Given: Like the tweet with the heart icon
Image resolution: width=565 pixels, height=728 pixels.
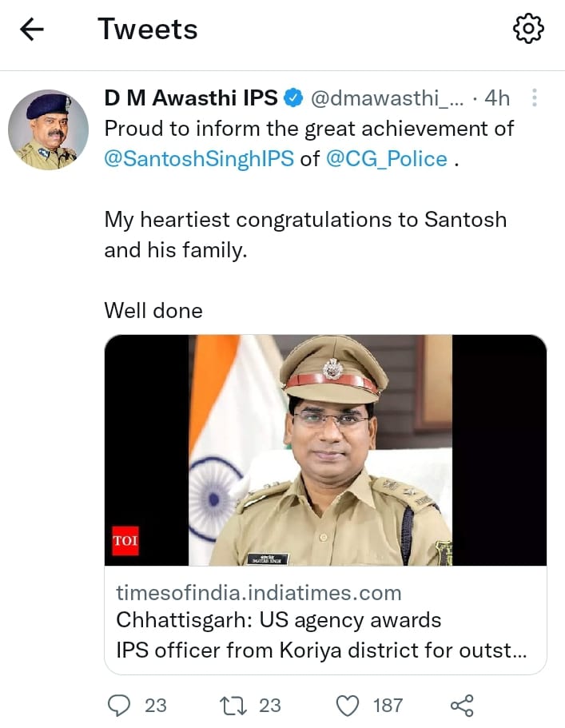Looking at the screenshot, I should click(x=347, y=705).
